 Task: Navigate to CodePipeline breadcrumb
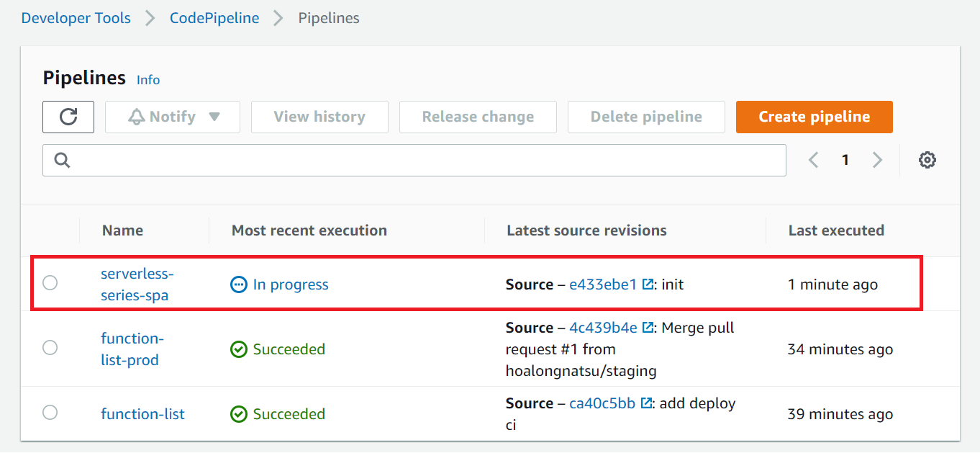pos(214,18)
